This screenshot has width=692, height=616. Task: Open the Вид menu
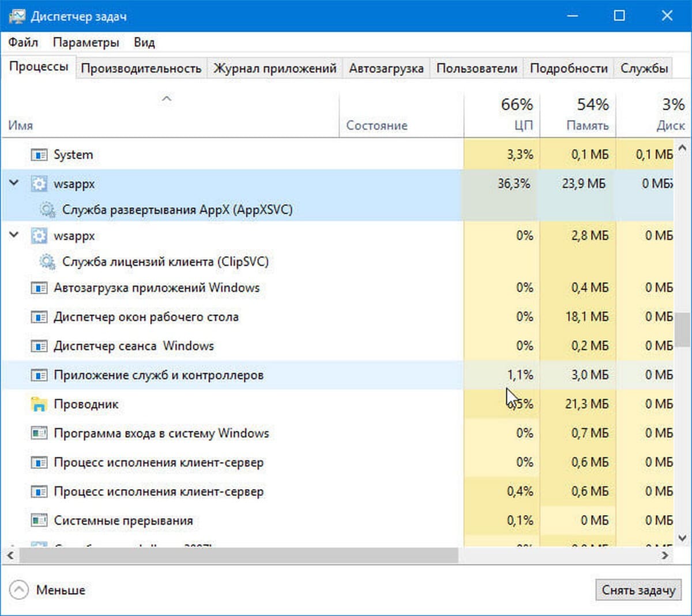click(x=144, y=42)
